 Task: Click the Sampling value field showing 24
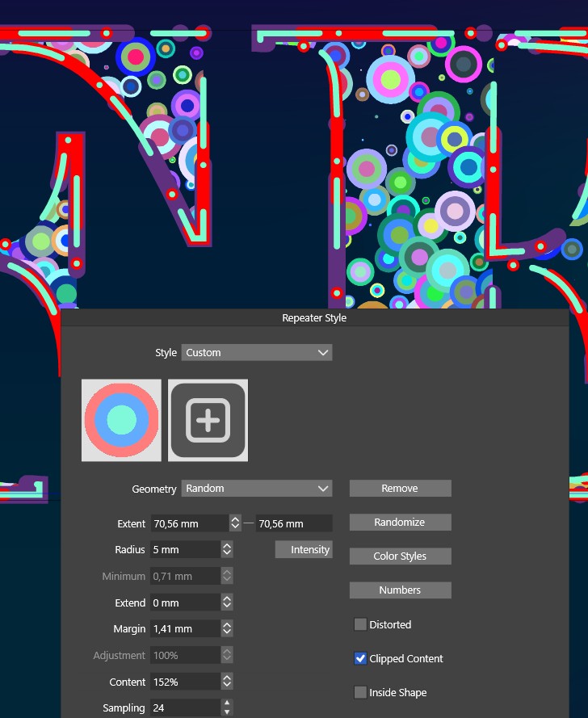[184, 708]
